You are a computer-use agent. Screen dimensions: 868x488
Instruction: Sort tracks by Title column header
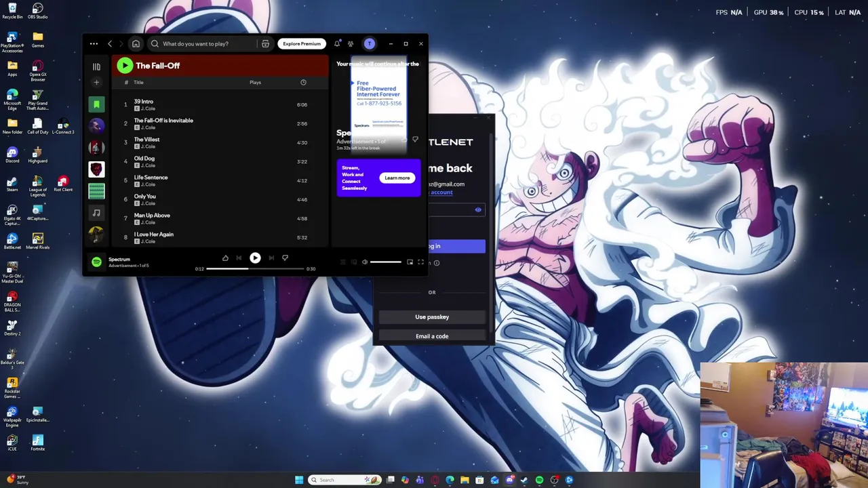[138, 82]
